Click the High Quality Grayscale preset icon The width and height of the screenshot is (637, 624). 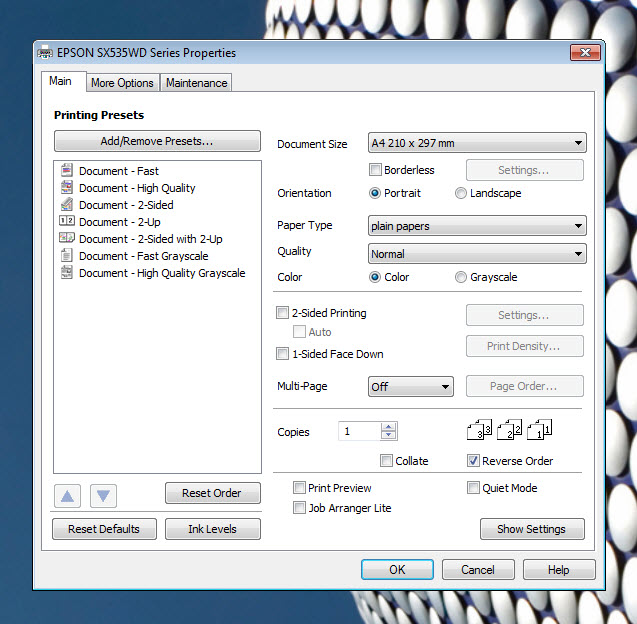coord(67,272)
